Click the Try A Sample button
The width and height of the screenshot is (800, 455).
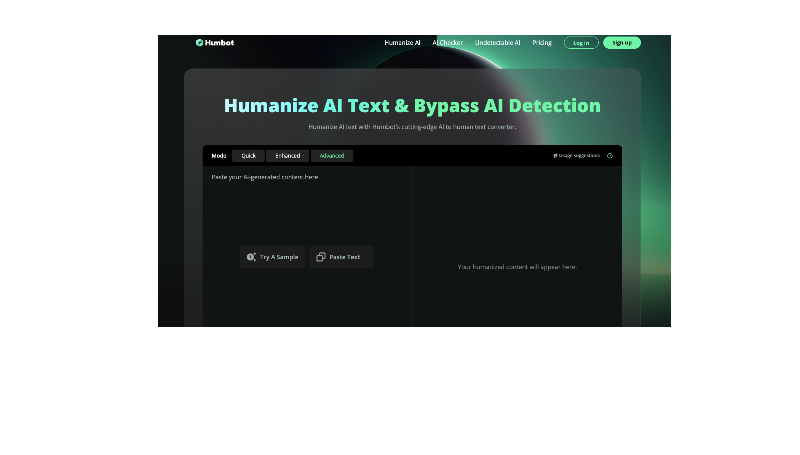click(x=272, y=257)
